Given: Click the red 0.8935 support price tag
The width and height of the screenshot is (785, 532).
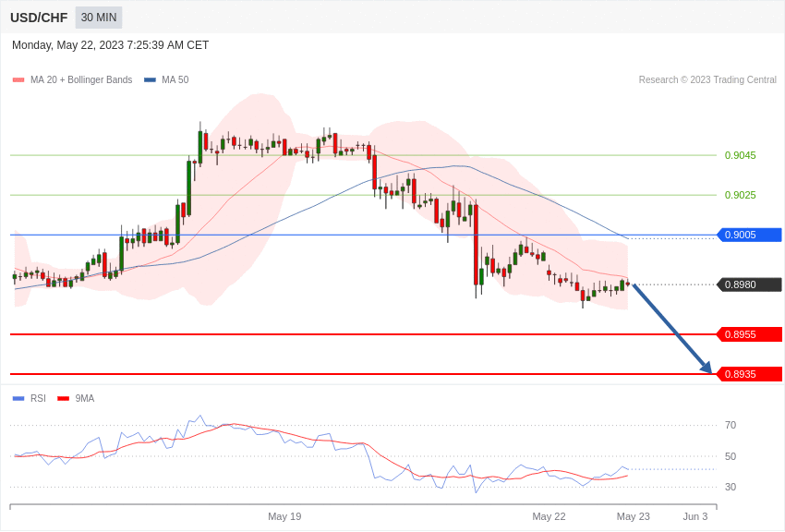Looking at the screenshot, I should [x=750, y=374].
